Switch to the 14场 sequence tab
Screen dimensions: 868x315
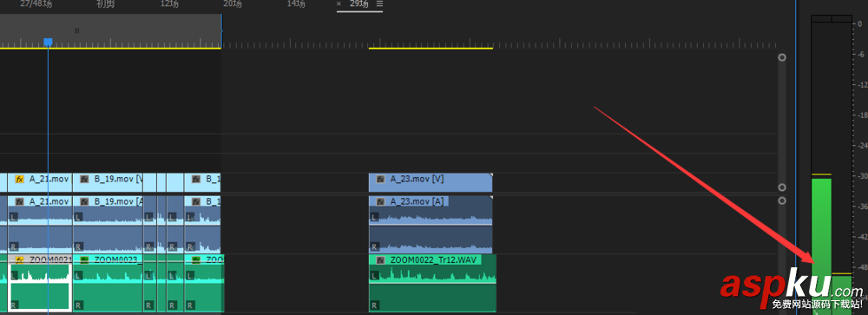click(296, 3)
